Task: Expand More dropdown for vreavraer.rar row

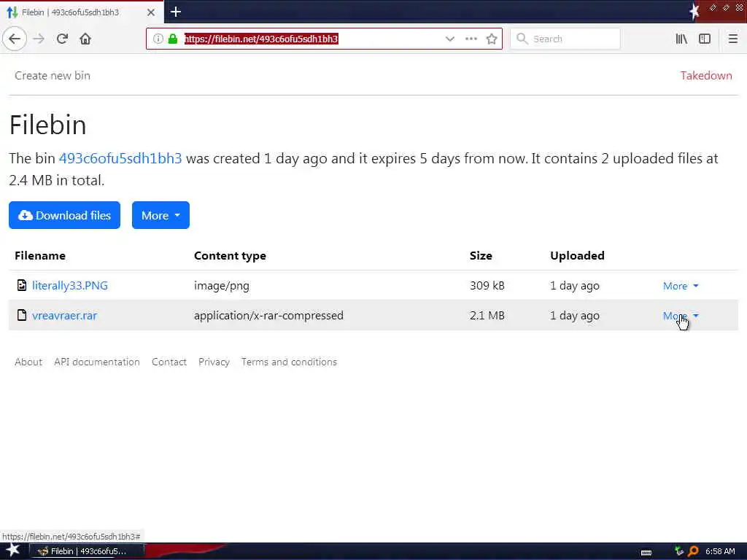Action: click(681, 316)
